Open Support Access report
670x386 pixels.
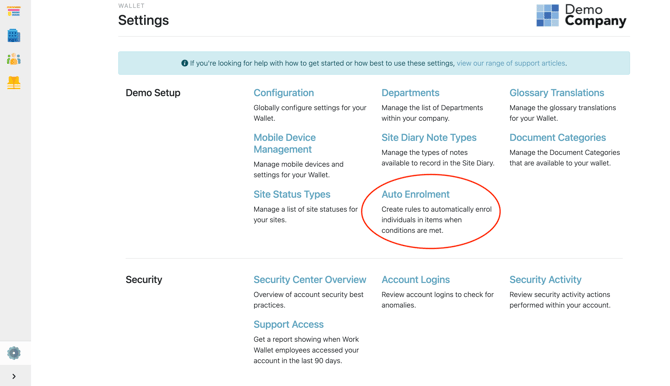[x=288, y=324]
